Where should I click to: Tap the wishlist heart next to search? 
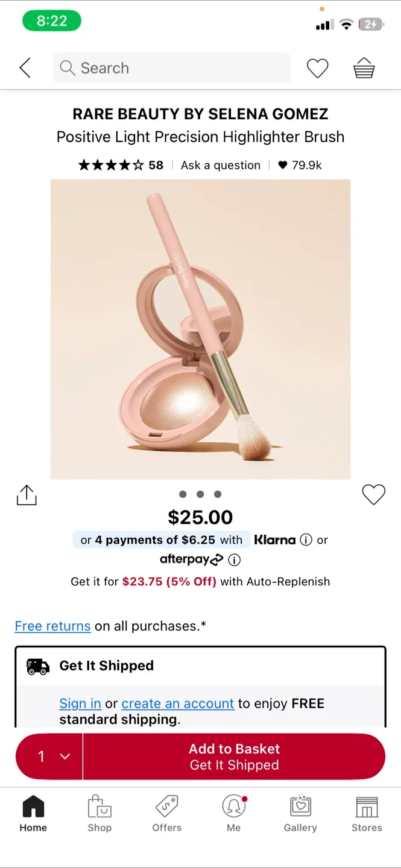point(318,68)
